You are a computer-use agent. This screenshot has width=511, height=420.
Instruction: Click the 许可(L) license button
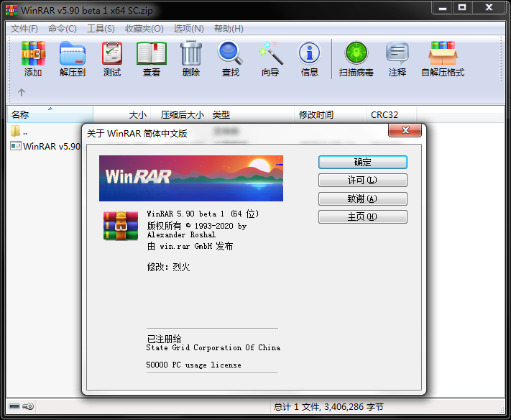[363, 180]
